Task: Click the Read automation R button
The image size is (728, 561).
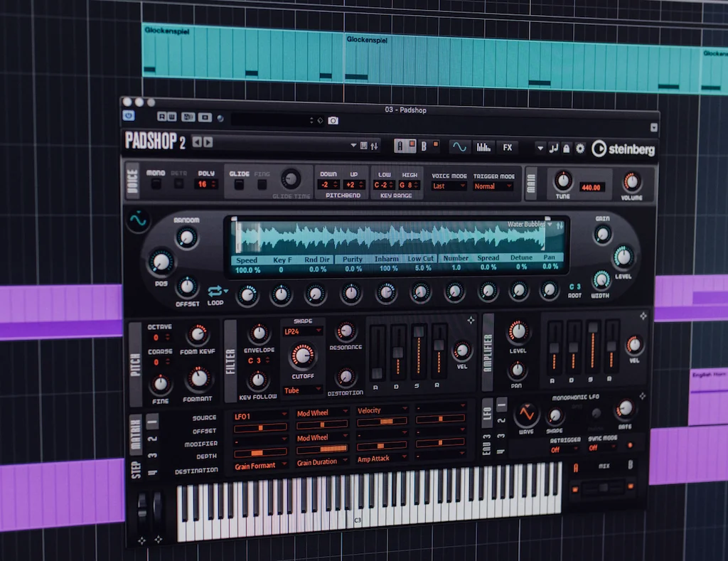Action: (x=161, y=117)
